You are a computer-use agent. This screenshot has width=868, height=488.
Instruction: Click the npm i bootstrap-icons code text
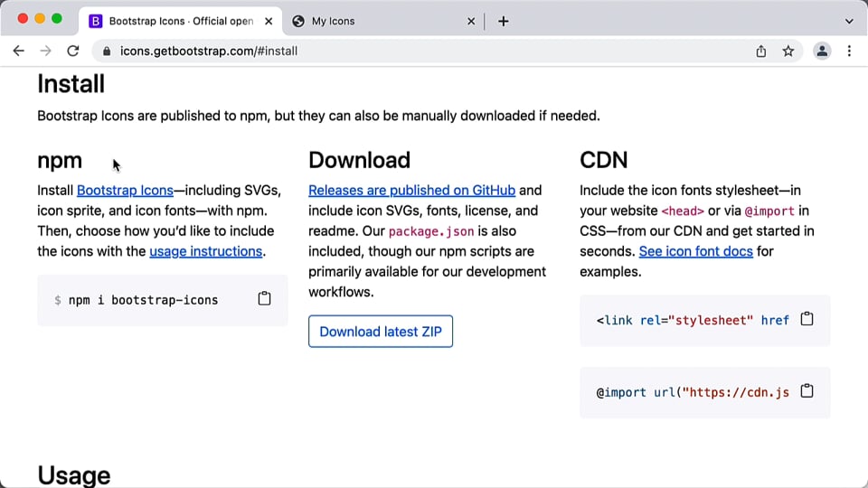[143, 300]
